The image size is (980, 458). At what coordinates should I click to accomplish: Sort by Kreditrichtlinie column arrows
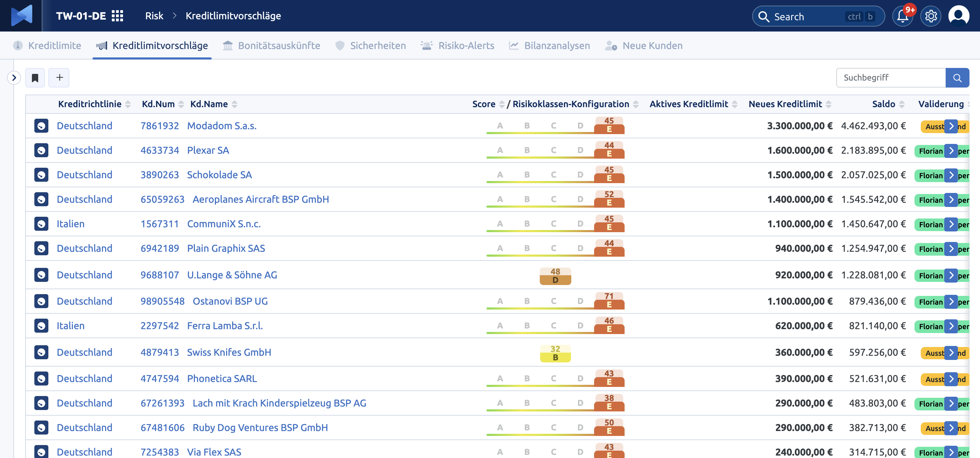pyautogui.click(x=128, y=104)
